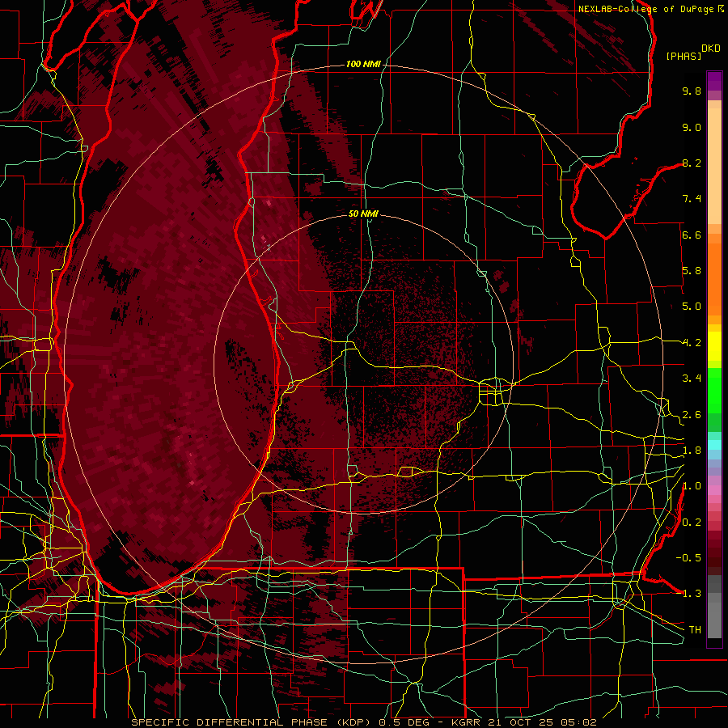Click the TH threshold label on scale
The image size is (728, 728).
(x=695, y=630)
